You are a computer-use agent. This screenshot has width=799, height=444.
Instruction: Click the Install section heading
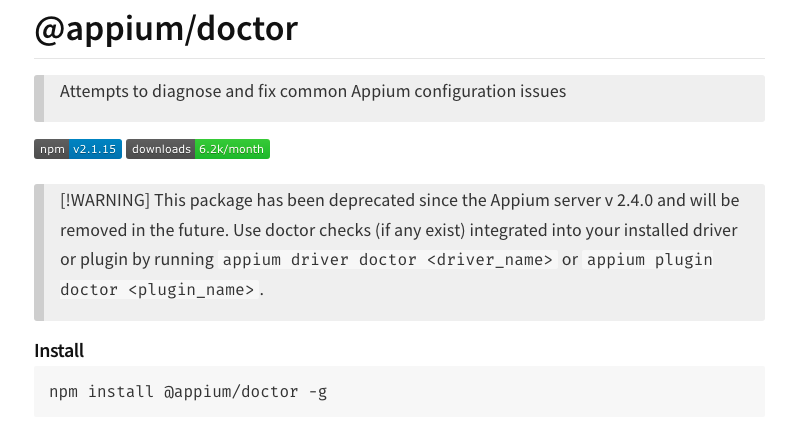59,350
